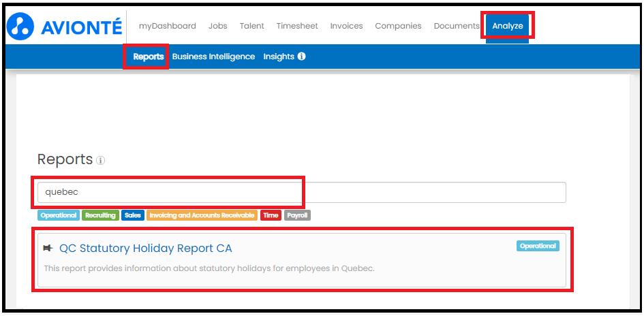Image resolution: width=644 pixels, height=316 pixels.
Task: Click the pin icon on QC Statutory report
Action: click(x=48, y=248)
